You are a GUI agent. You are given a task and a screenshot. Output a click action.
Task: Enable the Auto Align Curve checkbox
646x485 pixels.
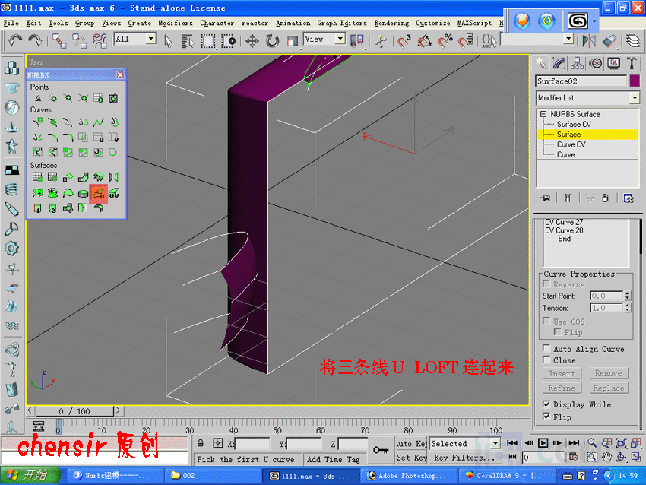point(547,348)
